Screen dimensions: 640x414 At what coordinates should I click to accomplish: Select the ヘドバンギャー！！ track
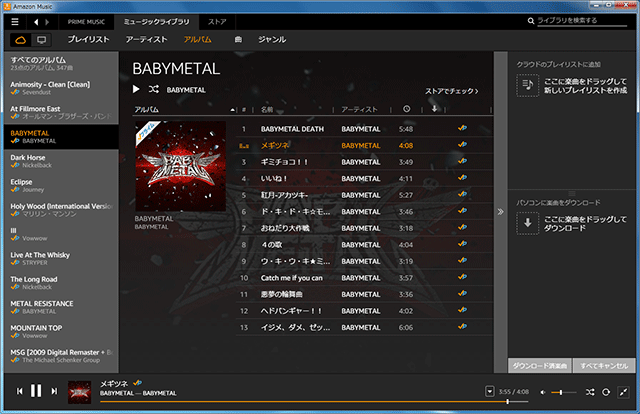click(364, 311)
